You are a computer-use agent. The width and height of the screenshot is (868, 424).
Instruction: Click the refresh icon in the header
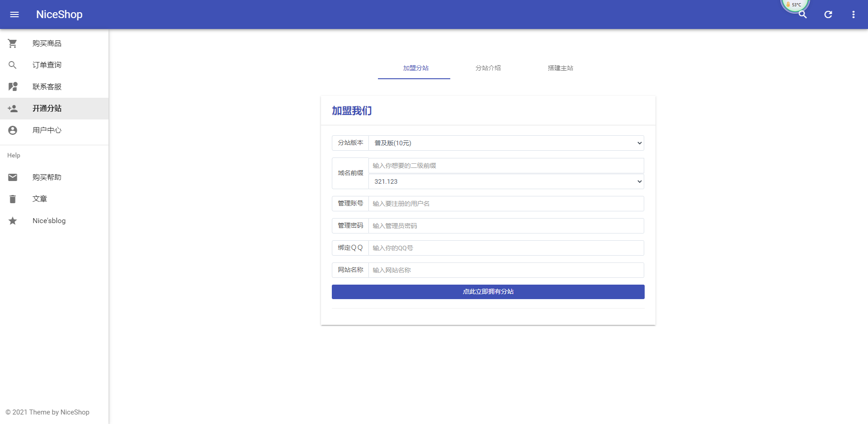(x=828, y=14)
